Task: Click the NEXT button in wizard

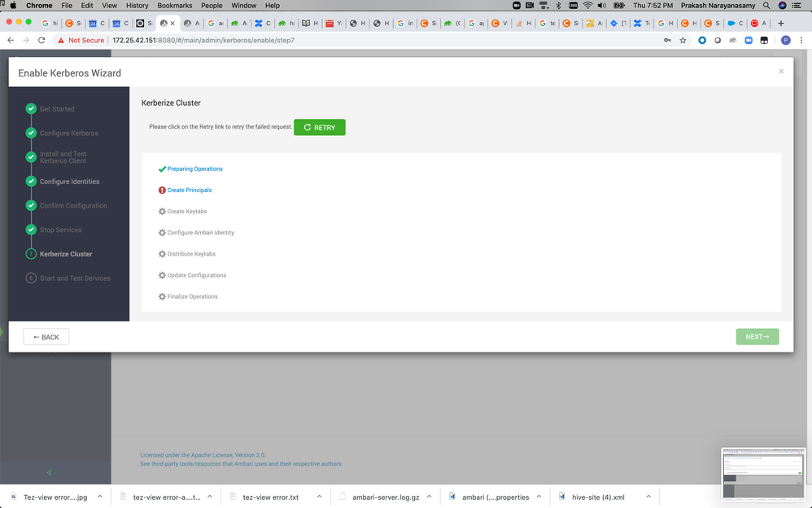Action: tap(757, 337)
